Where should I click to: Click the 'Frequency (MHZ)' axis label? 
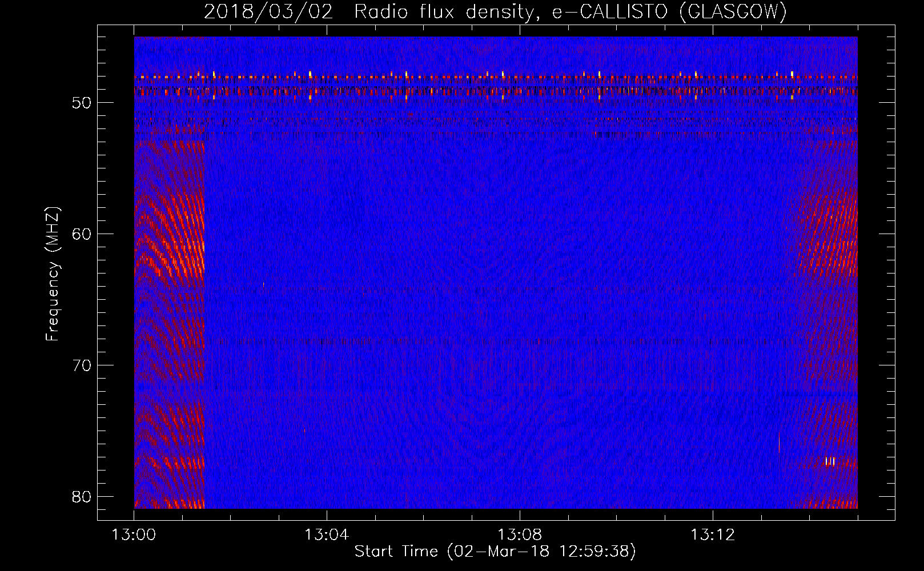click(x=53, y=274)
